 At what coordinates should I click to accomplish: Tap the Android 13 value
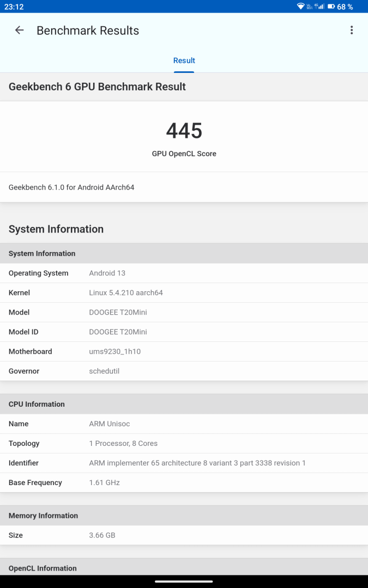[x=107, y=273]
